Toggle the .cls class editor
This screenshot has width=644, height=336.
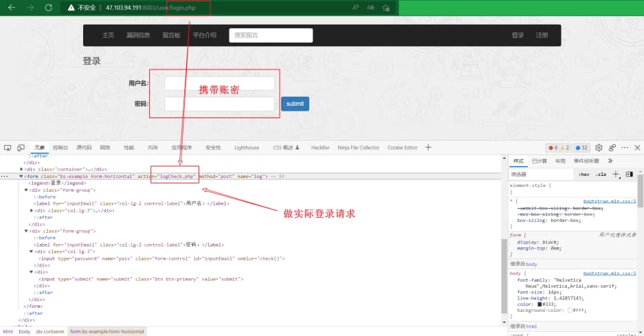click(x=601, y=174)
